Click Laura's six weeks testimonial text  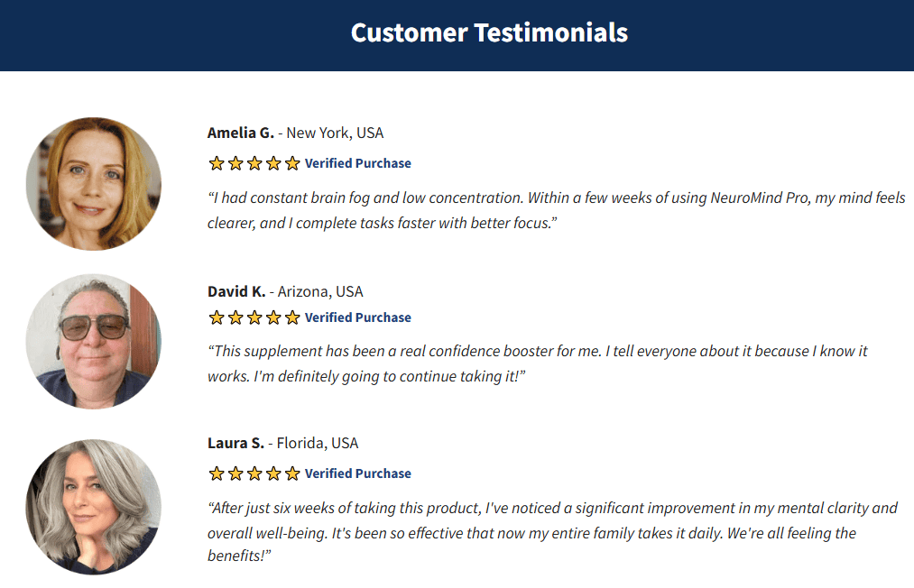[552, 531]
